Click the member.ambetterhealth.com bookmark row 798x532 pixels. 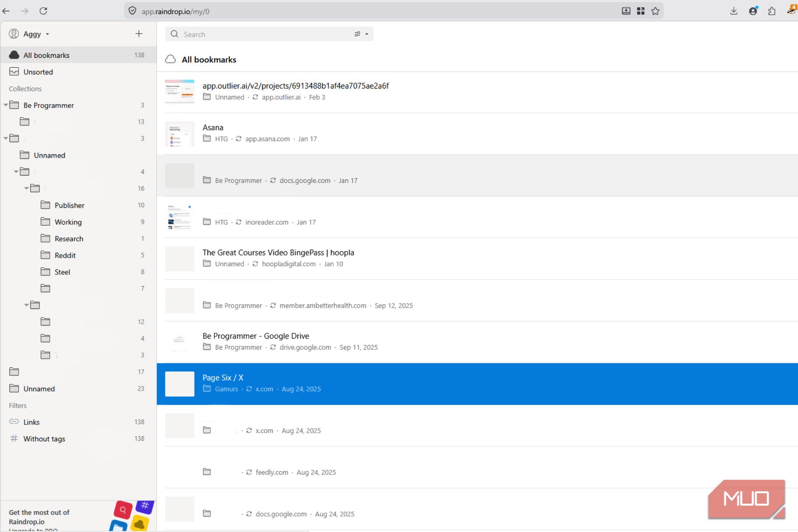click(477, 301)
